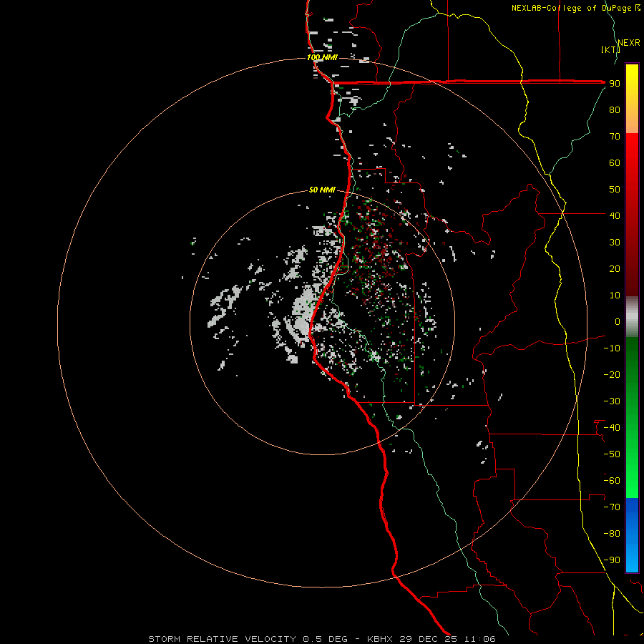This screenshot has width=644, height=644.
Task: Click the NEXLAB-College of DuPage credit text
Action: coord(572,8)
